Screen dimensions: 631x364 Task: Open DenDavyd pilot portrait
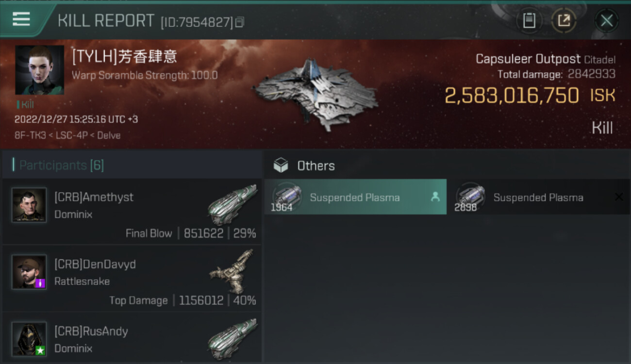click(x=29, y=272)
